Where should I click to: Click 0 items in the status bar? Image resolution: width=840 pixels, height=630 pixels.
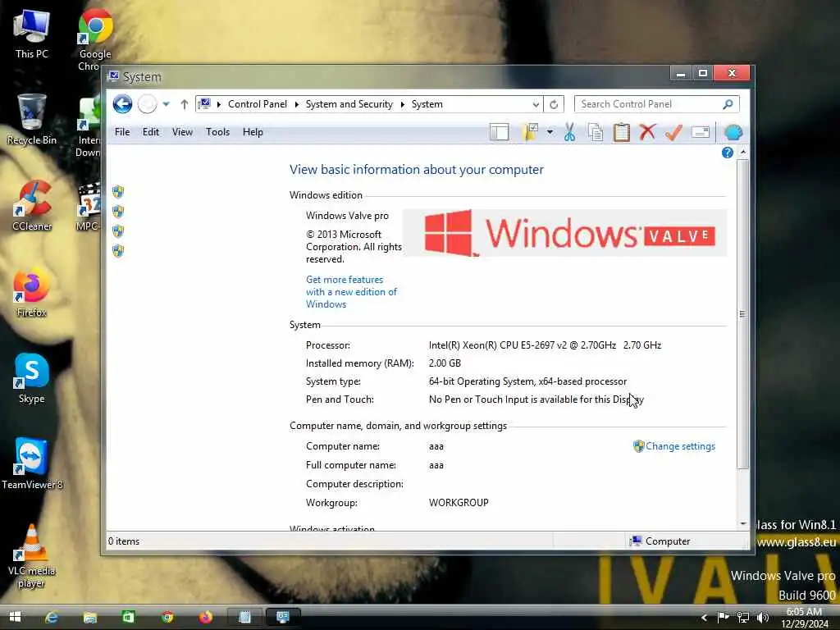pos(124,541)
